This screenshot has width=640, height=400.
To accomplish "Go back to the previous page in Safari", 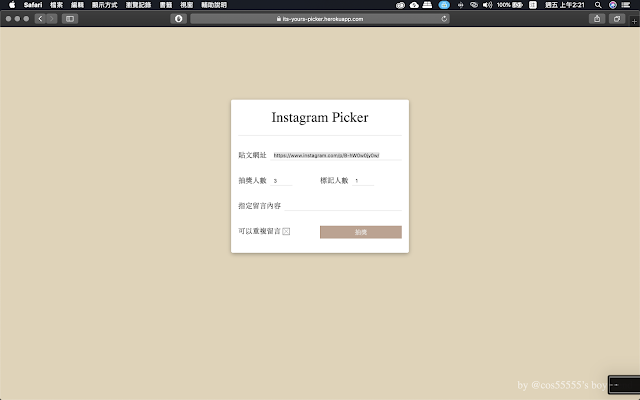I will point(40,19).
